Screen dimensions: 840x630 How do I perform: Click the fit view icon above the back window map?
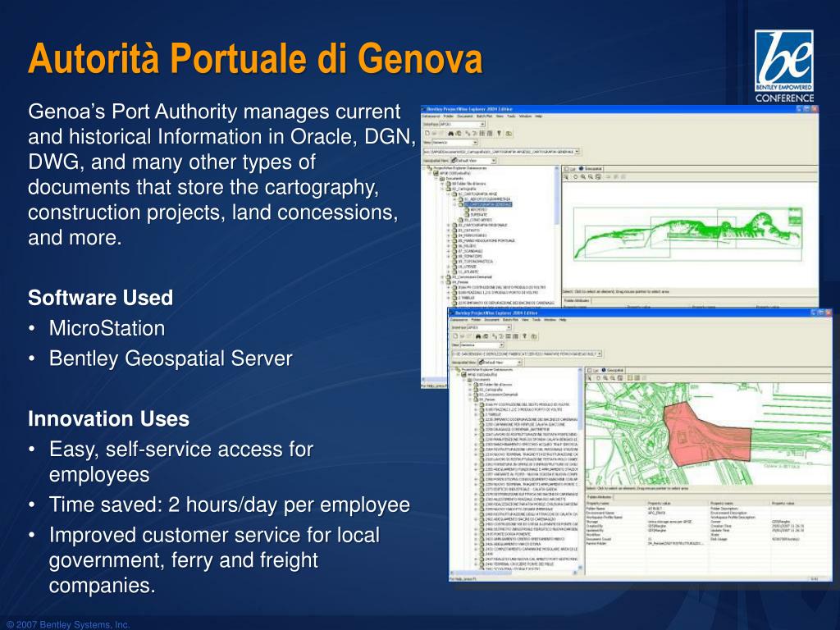click(x=598, y=177)
